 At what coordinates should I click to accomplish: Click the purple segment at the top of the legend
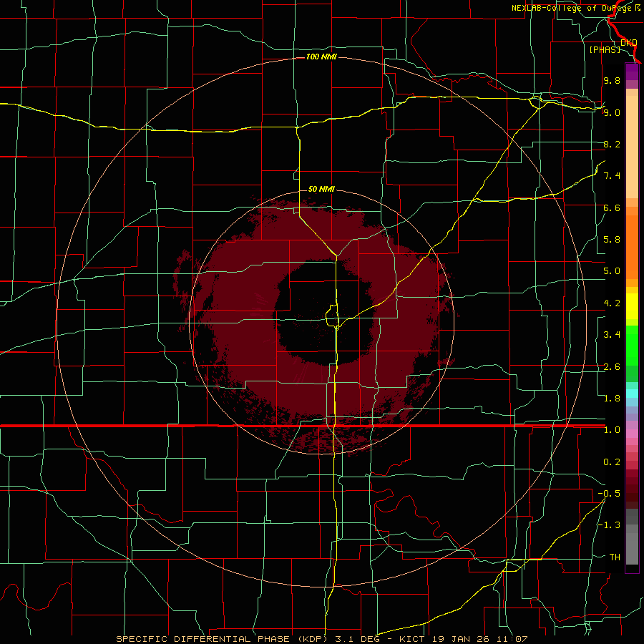(x=632, y=72)
